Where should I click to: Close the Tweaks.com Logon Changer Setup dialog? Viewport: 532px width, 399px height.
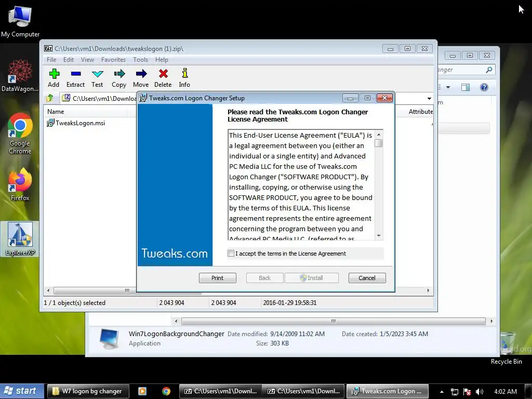[x=384, y=98]
